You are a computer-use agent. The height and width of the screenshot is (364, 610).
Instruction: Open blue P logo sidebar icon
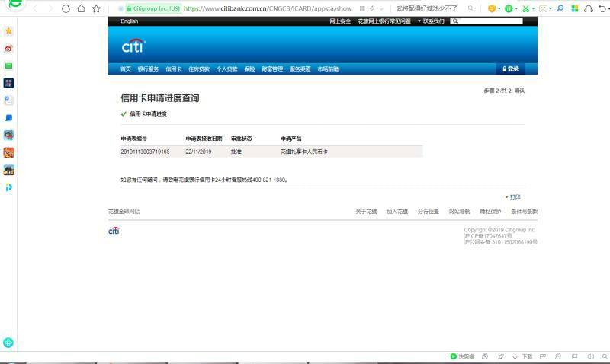8,187
